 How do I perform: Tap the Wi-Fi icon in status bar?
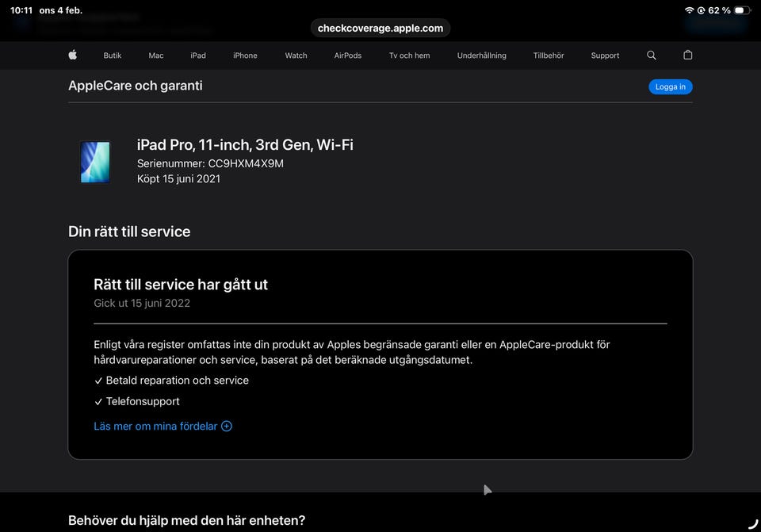click(x=689, y=10)
